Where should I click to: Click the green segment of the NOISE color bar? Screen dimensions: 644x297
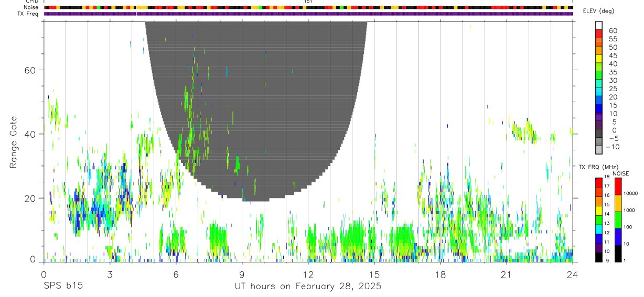click(x=618, y=219)
